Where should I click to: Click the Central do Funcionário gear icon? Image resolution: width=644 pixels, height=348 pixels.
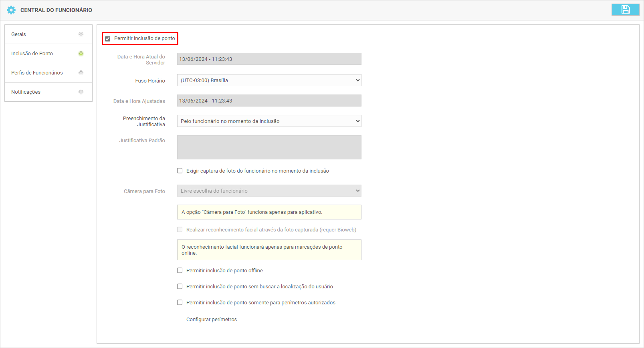11,10
